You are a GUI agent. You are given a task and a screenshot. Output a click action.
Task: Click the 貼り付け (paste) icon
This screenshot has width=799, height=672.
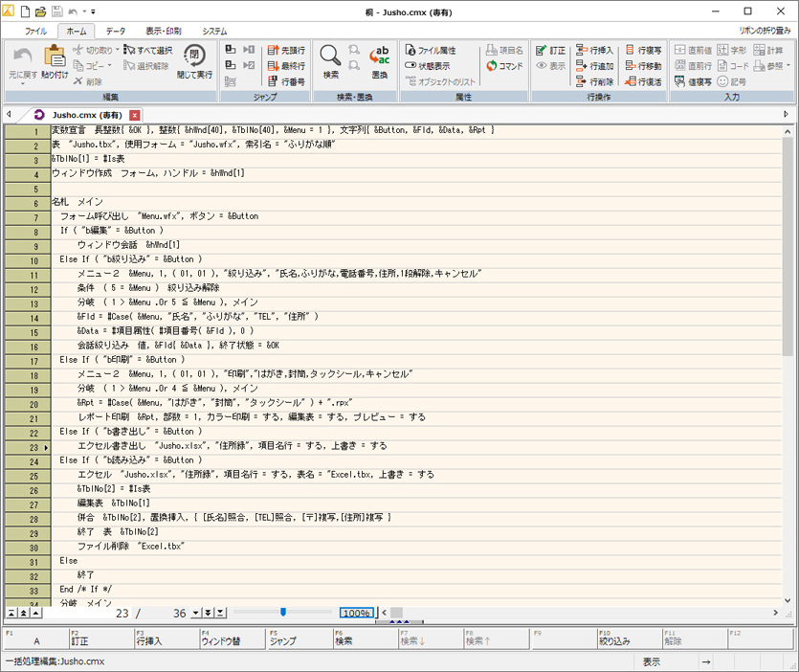coord(55,59)
